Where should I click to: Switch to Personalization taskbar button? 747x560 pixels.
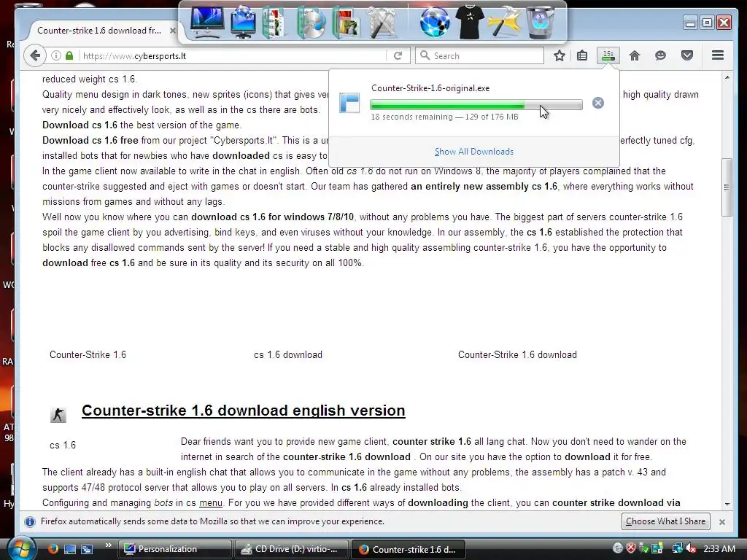click(x=174, y=549)
